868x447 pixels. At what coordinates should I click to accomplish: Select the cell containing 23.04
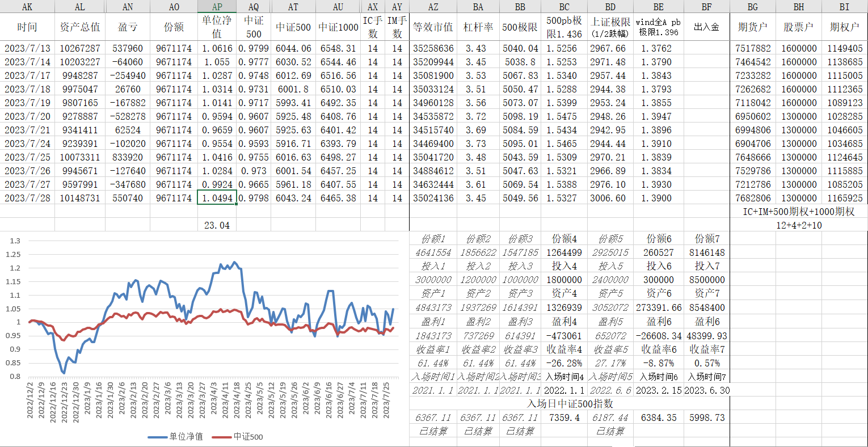point(217,225)
